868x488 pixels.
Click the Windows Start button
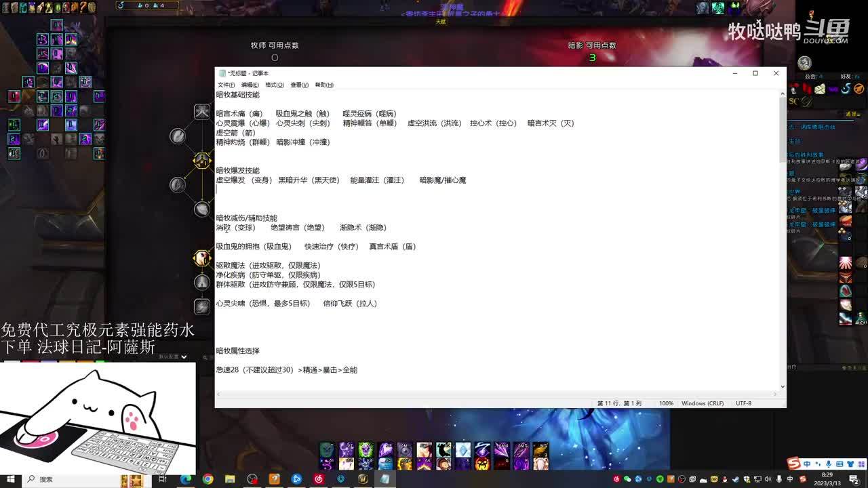point(10,479)
